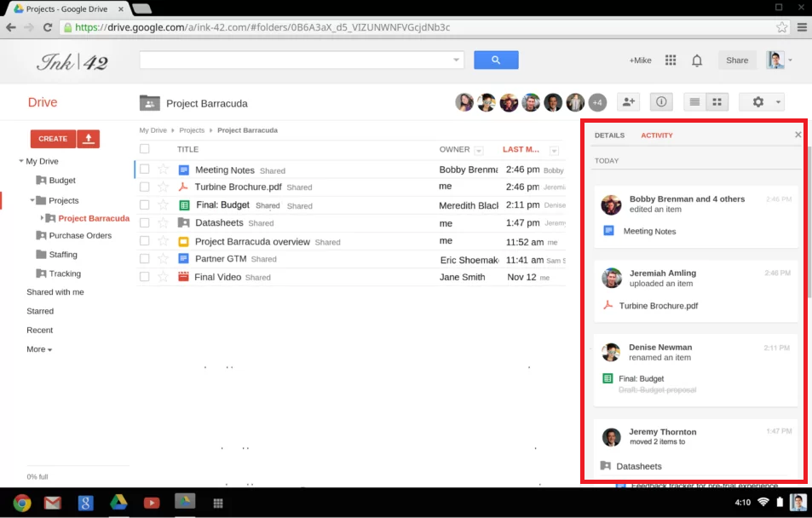
Task: Open the Owner column filter dropdown
Action: pyautogui.click(x=479, y=151)
